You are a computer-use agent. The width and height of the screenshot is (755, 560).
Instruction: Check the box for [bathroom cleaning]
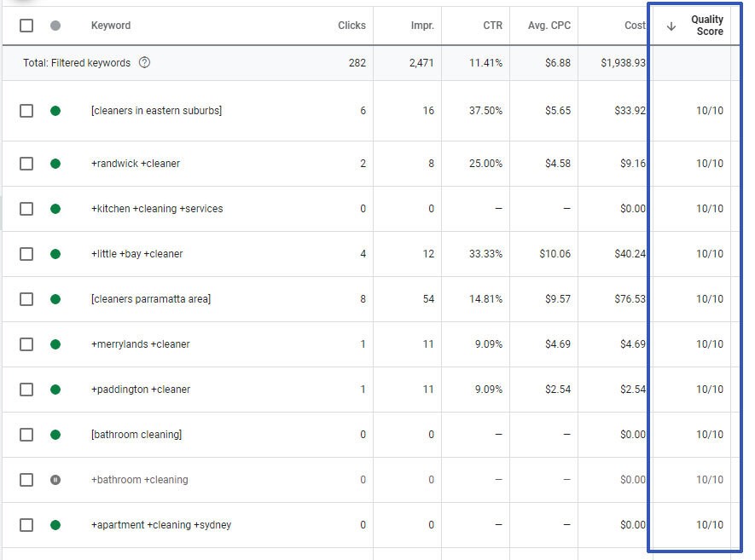coord(26,435)
